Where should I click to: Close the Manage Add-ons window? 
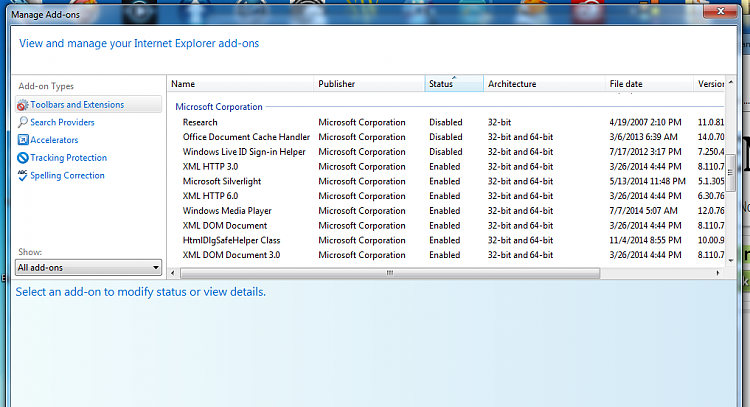[x=720, y=11]
